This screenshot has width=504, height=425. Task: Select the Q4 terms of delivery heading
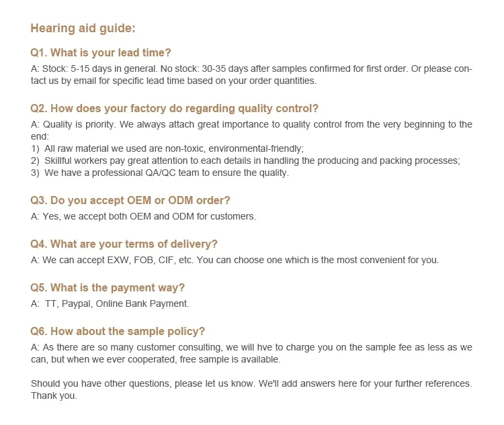[x=124, y=244]
